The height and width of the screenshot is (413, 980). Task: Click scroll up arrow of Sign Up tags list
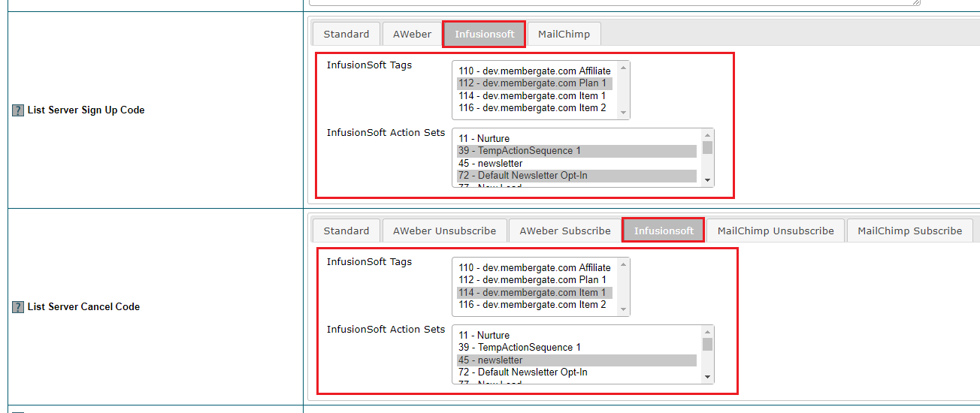coord(623,68)
